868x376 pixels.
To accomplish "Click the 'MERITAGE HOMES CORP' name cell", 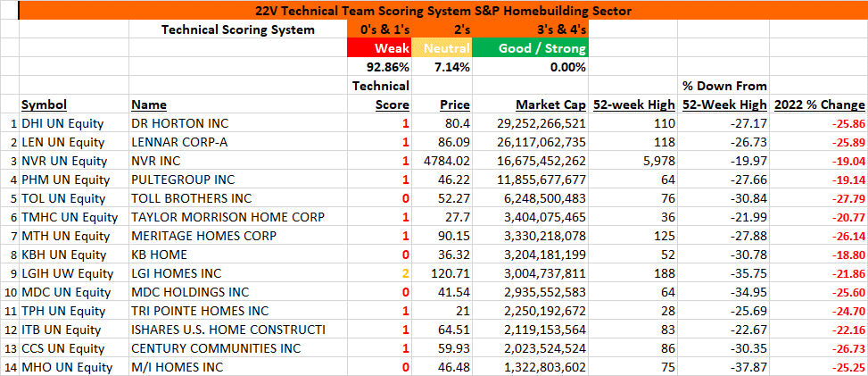I will [238, 237].
